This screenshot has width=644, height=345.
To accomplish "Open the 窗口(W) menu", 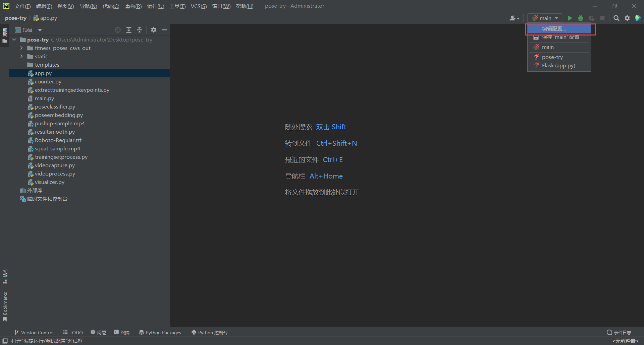I will point(221,6).
